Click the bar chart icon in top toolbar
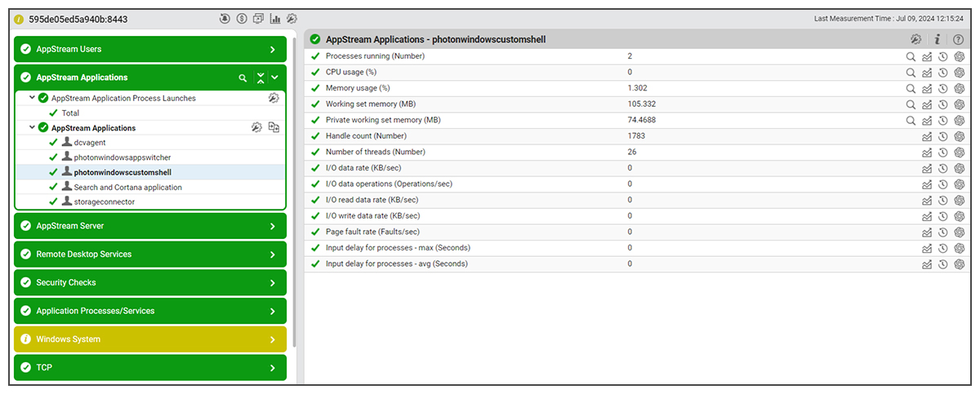 pyautogui.click(x=275, y=19)
